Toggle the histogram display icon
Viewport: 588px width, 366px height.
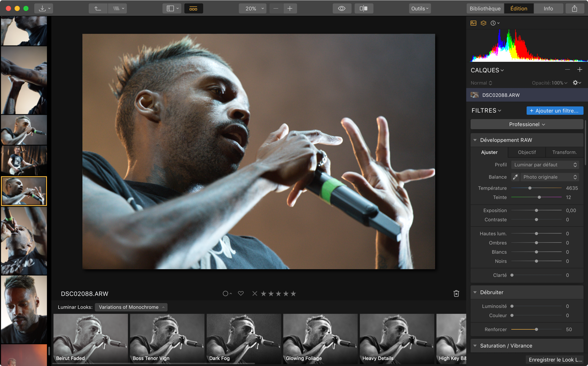tap(473, 23)
